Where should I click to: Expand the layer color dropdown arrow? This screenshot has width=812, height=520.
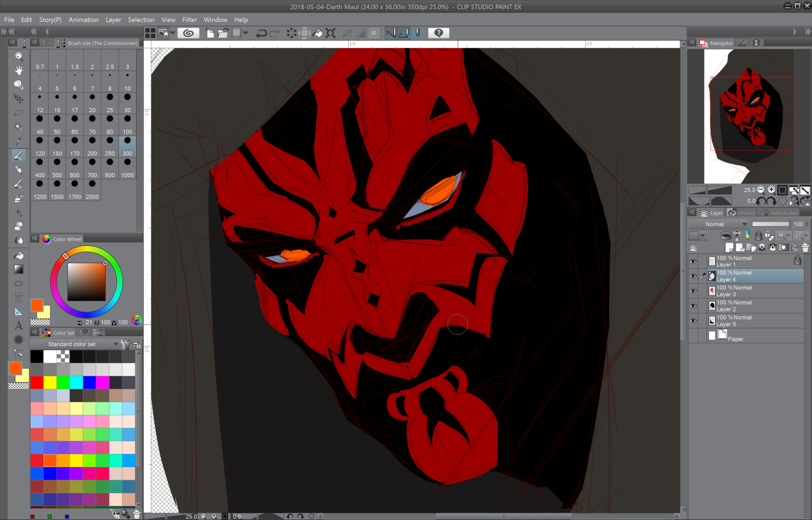click(703, 236)
